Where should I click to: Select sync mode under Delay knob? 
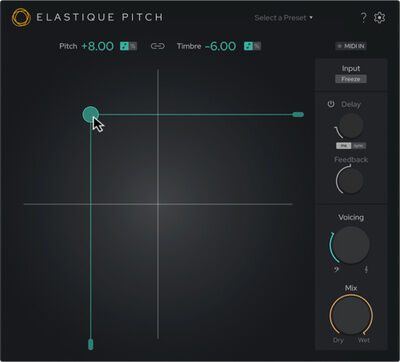(x=359, y=146)
